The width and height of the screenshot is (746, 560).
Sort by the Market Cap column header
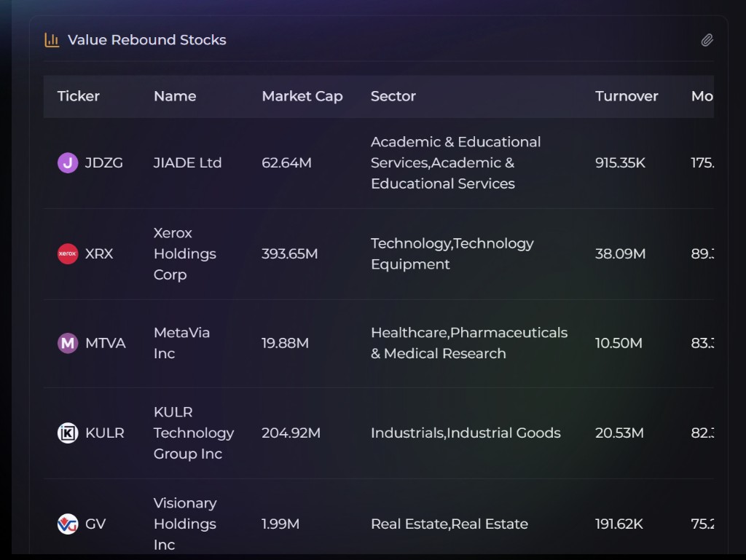click(x=302, y=96)
